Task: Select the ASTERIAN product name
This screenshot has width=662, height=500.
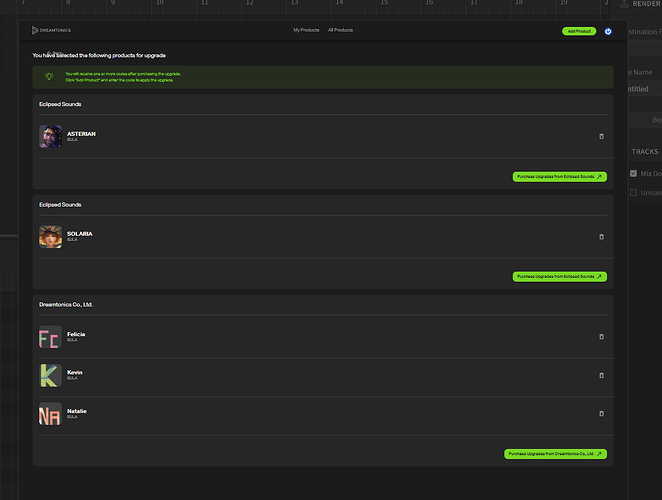Action: tap(81, 134)
